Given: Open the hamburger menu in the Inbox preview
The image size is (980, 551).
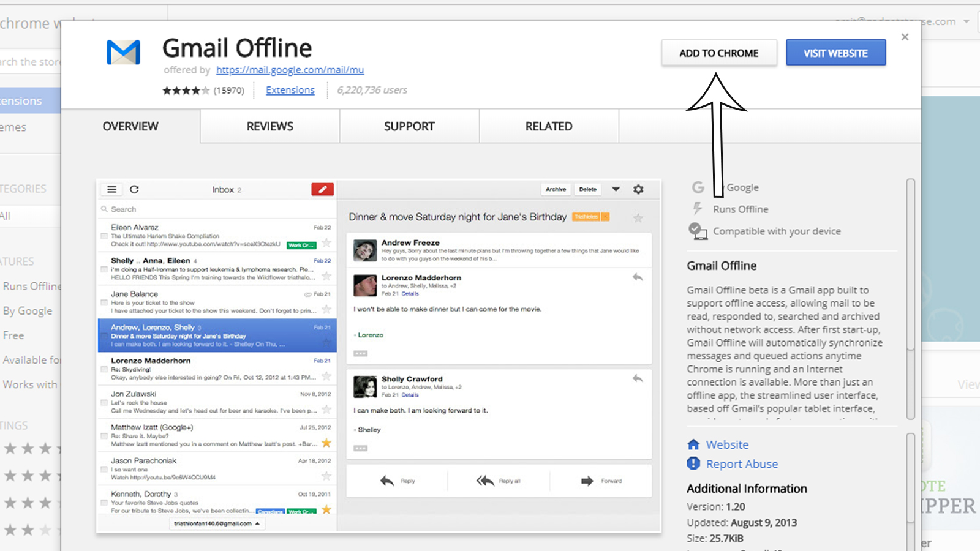Looking at the screenshot, I should coord(111,189).
